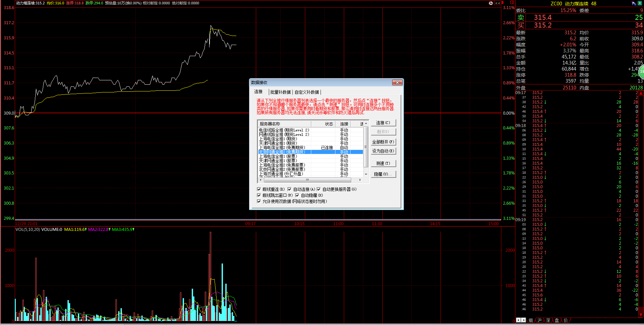Close the 数据接收 dialog
Viewport: 644px width, 325px height.
coord(397,82)
